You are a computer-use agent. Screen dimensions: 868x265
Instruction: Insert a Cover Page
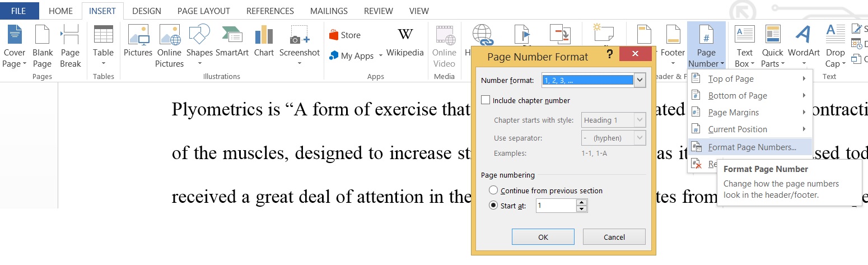(x=15, y=46)
